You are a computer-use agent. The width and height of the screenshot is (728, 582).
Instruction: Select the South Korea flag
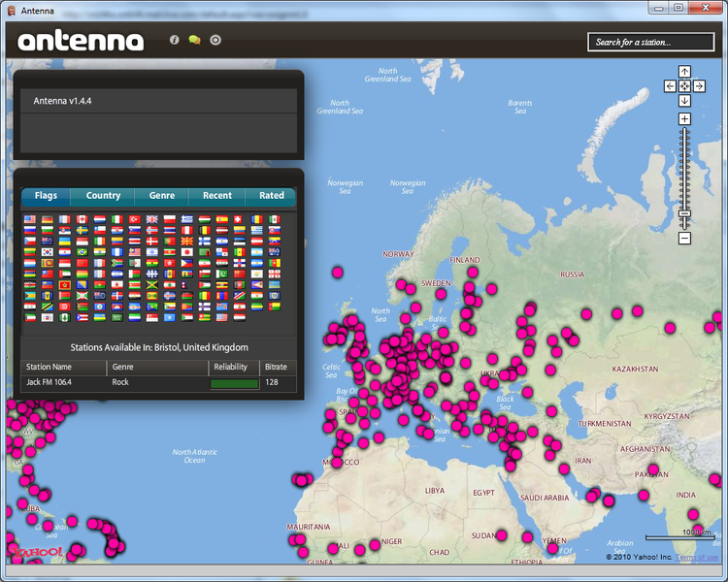click(48, 252)
